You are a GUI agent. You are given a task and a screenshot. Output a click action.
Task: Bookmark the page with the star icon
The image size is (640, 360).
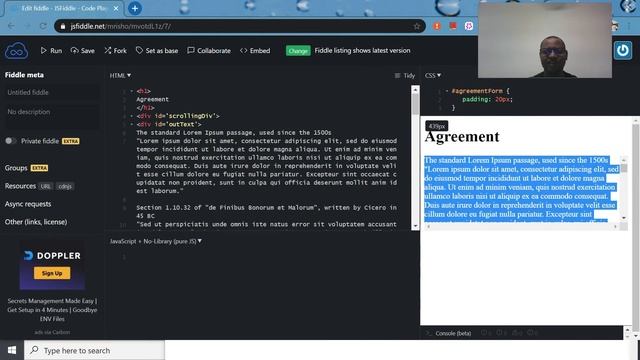[x=416, y=26]
